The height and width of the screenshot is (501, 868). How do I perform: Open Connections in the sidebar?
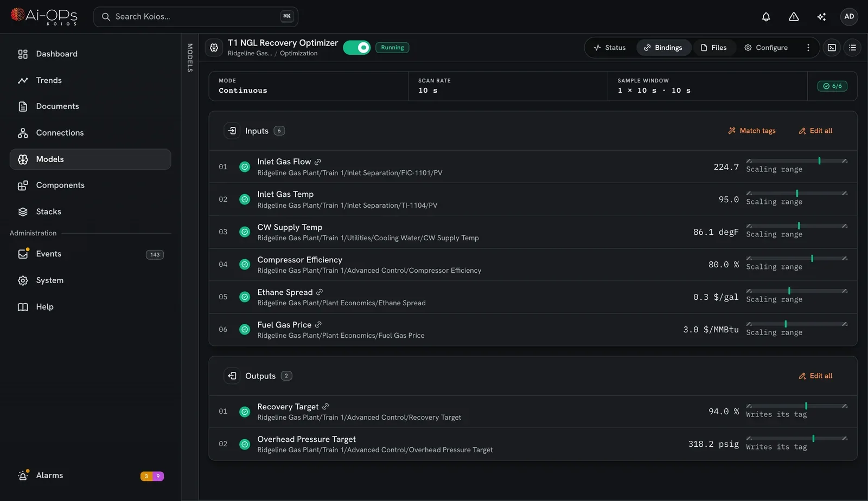[x=90, y=133]
